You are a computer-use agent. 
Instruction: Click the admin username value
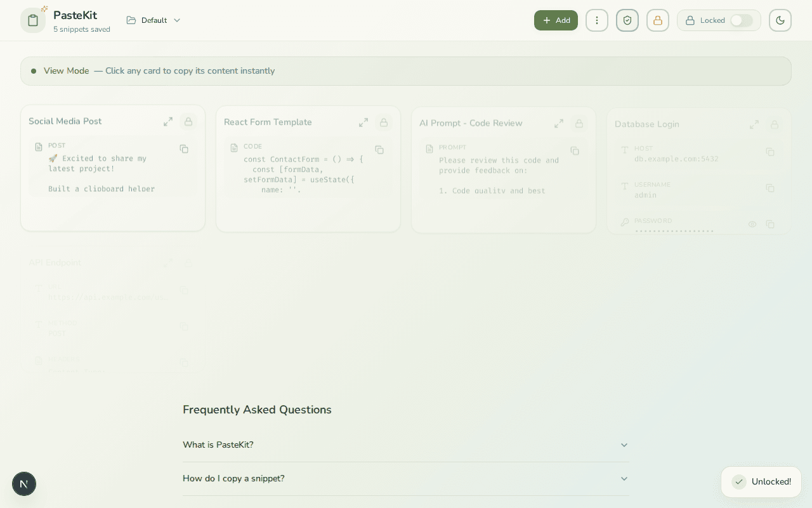coord(645,195)
